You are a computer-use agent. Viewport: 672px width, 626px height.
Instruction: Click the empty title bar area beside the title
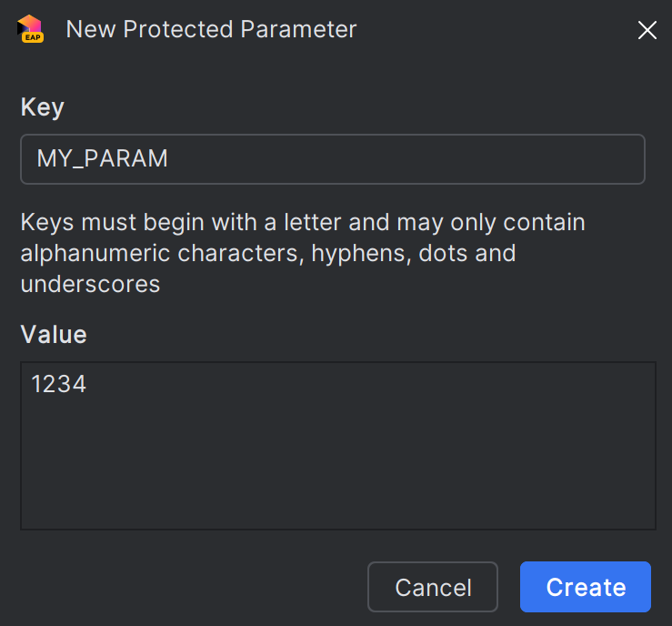491,29
